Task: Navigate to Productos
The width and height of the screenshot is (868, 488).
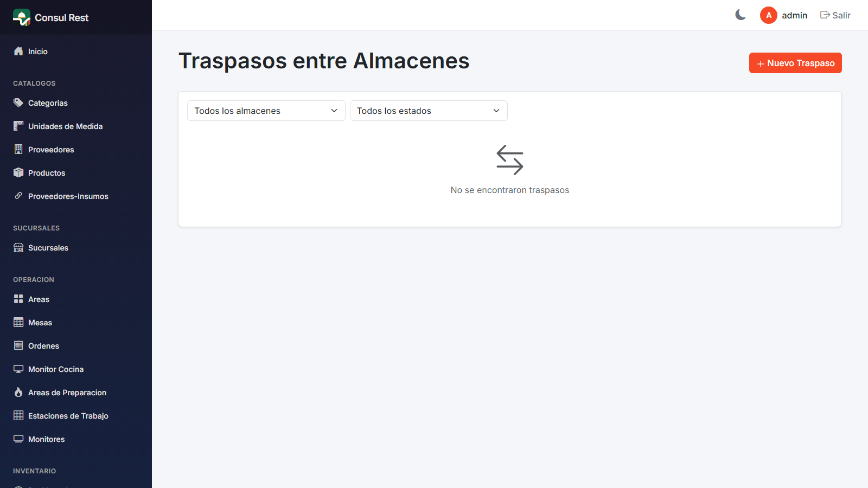Action: tap(76, 173)
